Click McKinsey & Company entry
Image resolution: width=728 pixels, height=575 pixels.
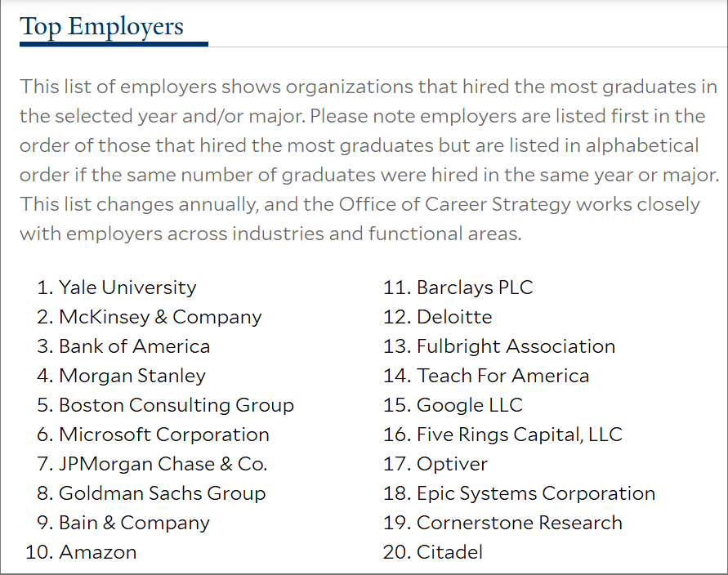point(160,317)
